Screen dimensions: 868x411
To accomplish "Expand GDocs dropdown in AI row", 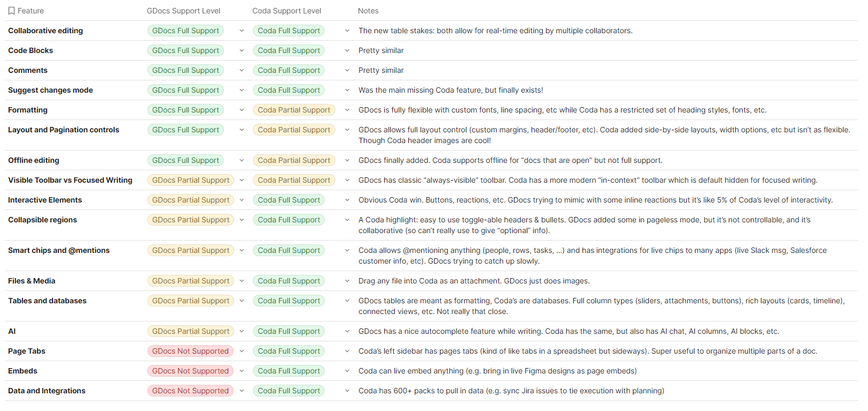I will tap(242, 331).
